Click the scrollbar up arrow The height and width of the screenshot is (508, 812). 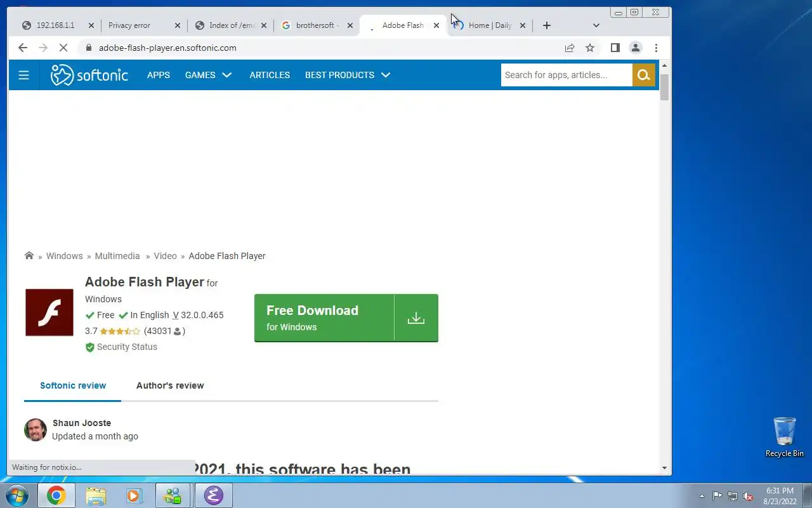click(x=665, y=65)
